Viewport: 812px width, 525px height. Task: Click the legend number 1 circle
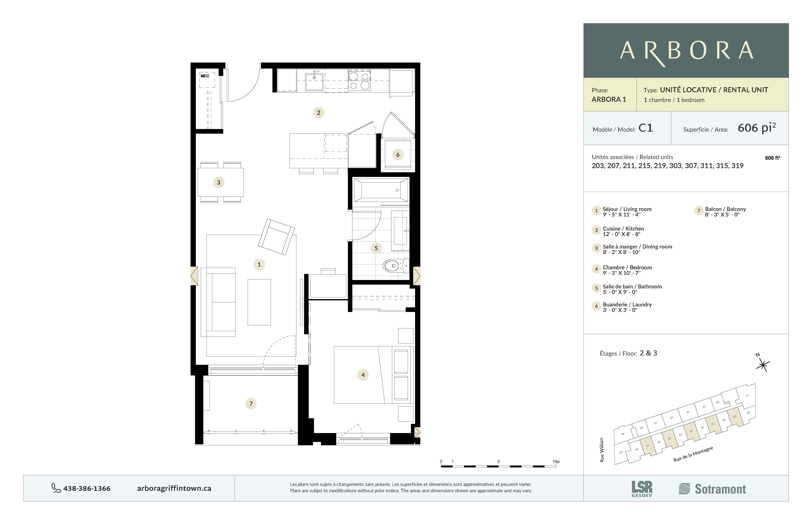click(x=596, y=211)
